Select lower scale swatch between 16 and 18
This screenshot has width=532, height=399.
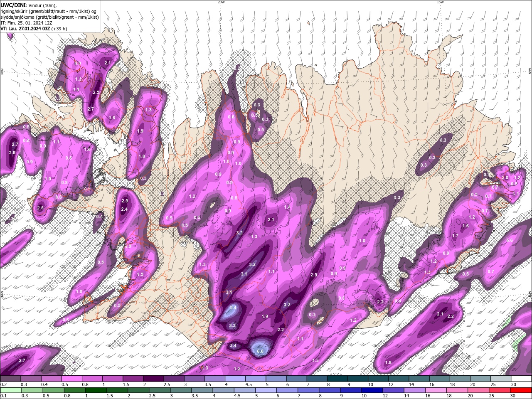click(435, 390)
